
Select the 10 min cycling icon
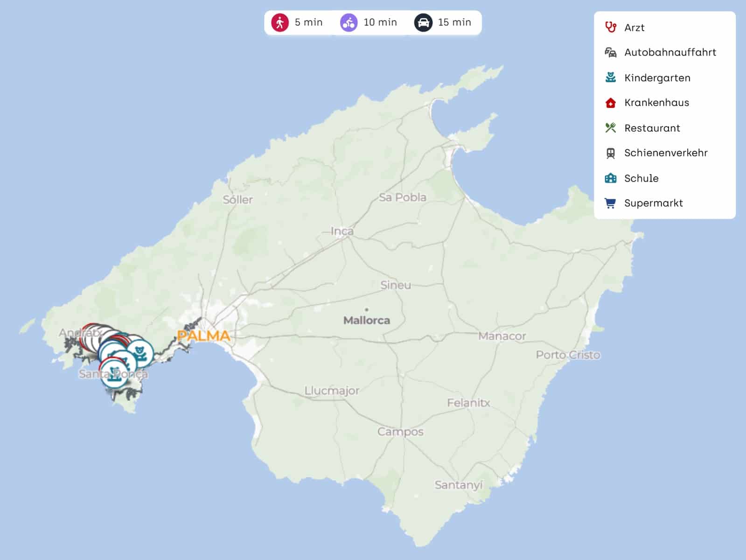point(349,22)
